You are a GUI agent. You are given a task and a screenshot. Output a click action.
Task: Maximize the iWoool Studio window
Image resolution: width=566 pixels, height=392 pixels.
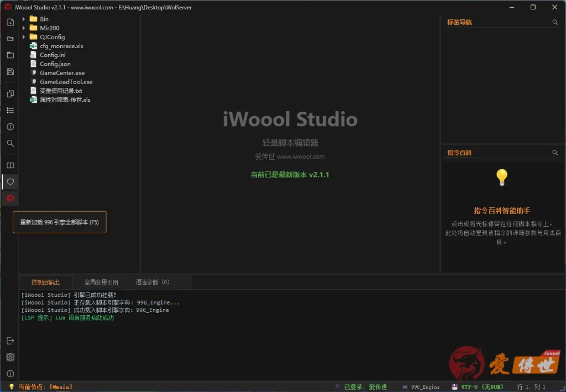533,7
